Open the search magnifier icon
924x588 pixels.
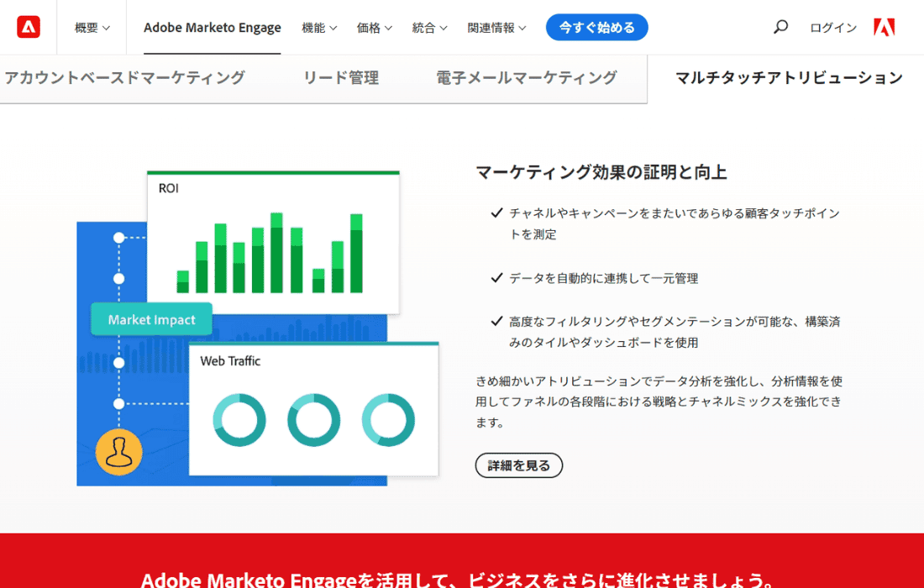(x=780, y=27)
